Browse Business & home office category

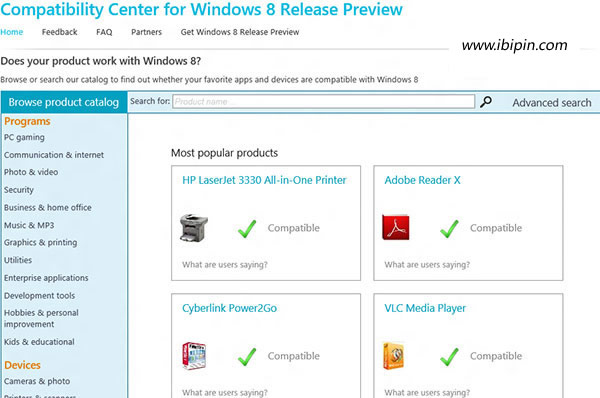point(48,208)
